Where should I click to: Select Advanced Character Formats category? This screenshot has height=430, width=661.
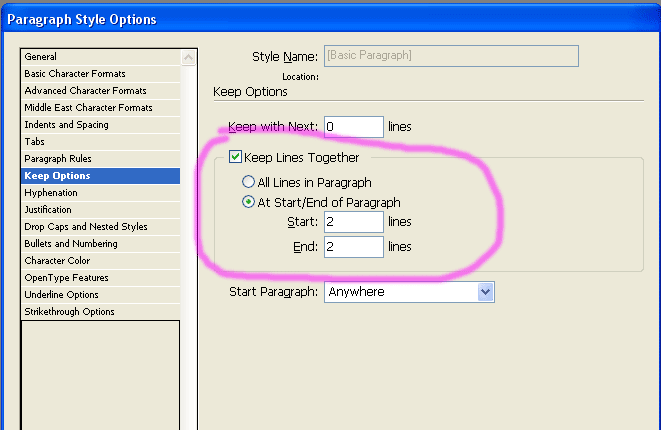point(100,91)
